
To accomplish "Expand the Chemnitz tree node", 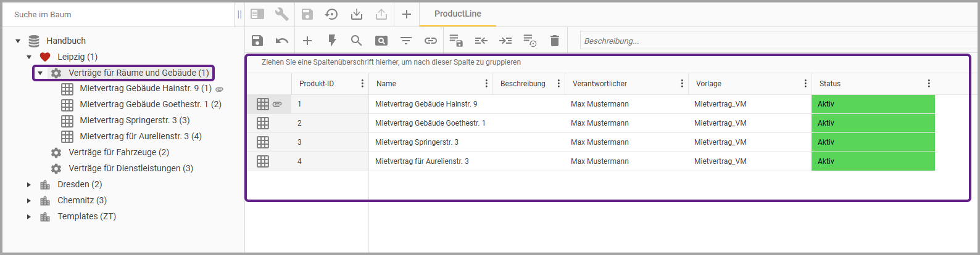I will pos(29,200).
